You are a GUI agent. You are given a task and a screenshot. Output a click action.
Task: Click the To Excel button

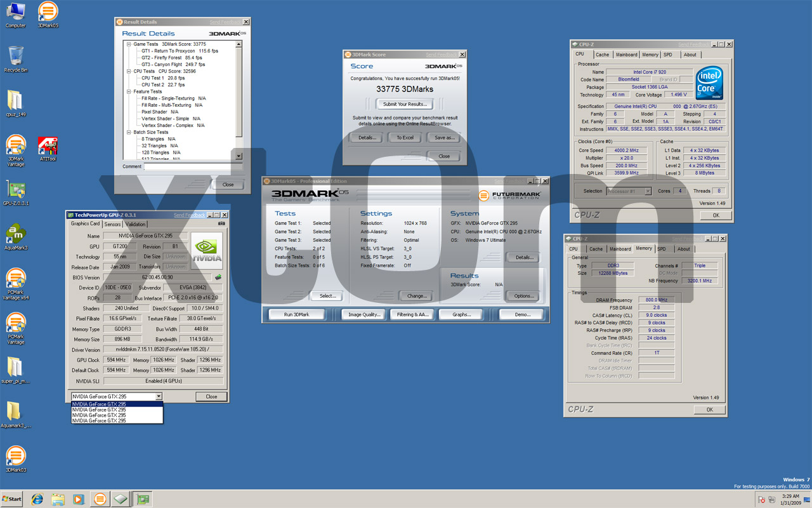405,137
